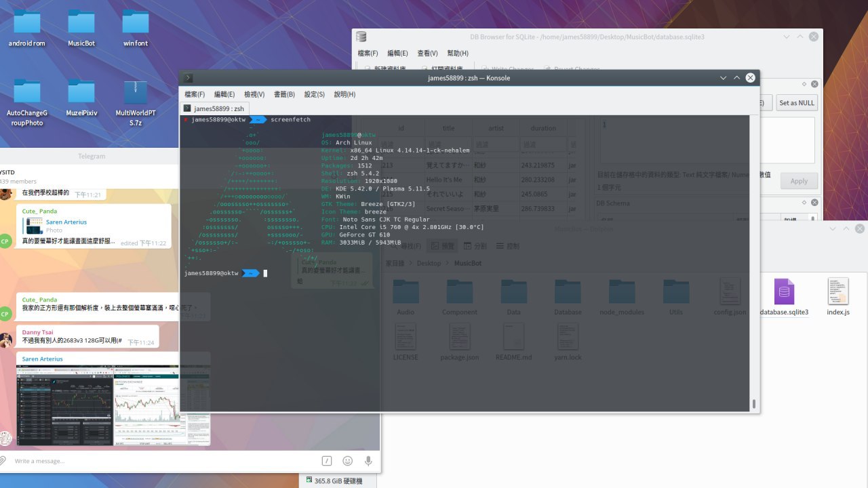The width and height of the screenshot is (868, 488).
Task: Float the DB Schema panel
Action: click(x=804, y=203)
